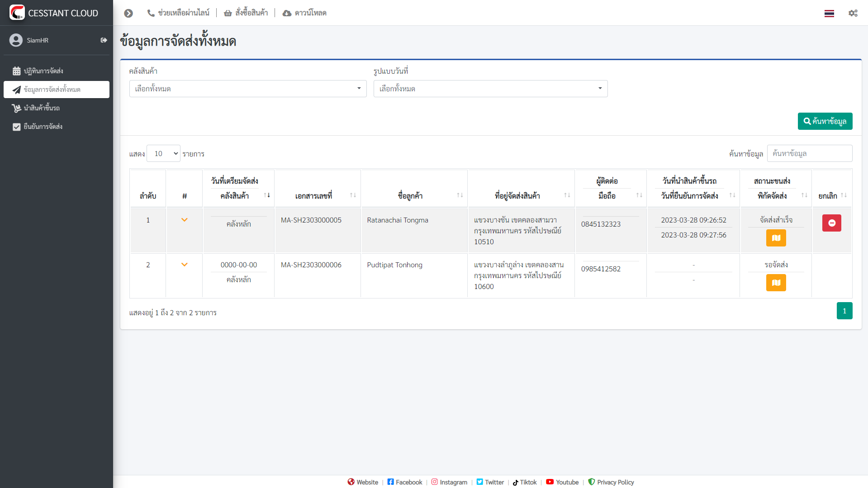Open settings gears icon in top bar
Screen dimensions: 868x488
click(x=853, y=13)
